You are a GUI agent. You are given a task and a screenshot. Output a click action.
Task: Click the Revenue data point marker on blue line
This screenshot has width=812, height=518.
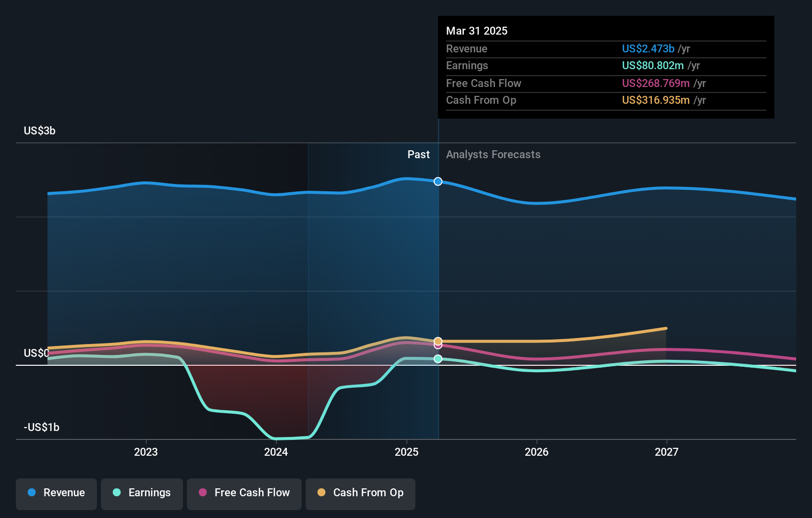[438, 181]
